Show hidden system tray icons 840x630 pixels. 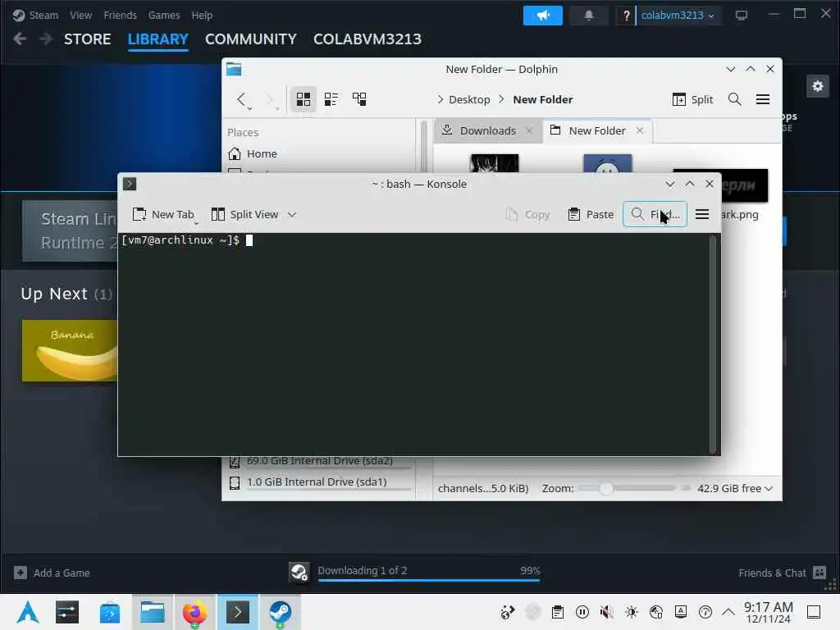(x=728, y=612)
